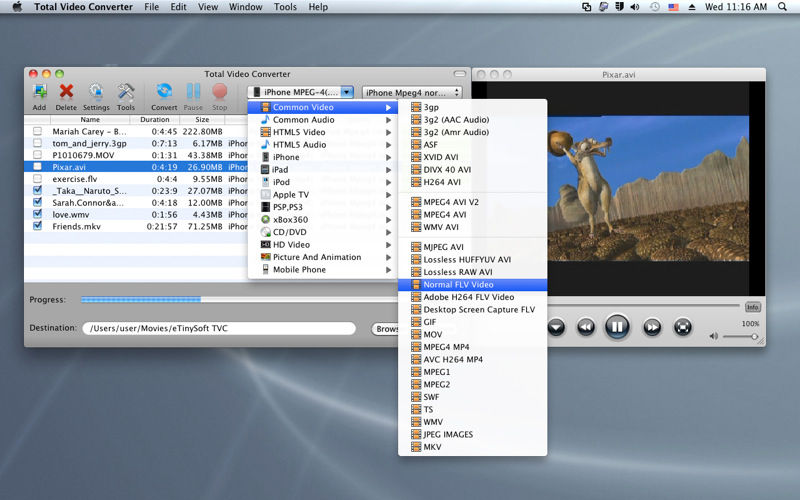
Task: Click the Browse destination button
Action: [385, 329]
